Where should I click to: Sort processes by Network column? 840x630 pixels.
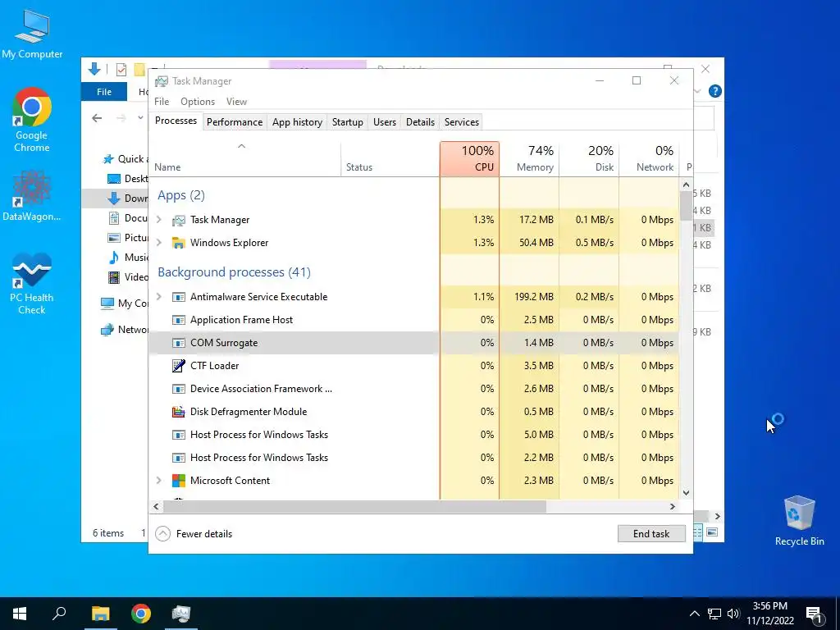point(649,159)
